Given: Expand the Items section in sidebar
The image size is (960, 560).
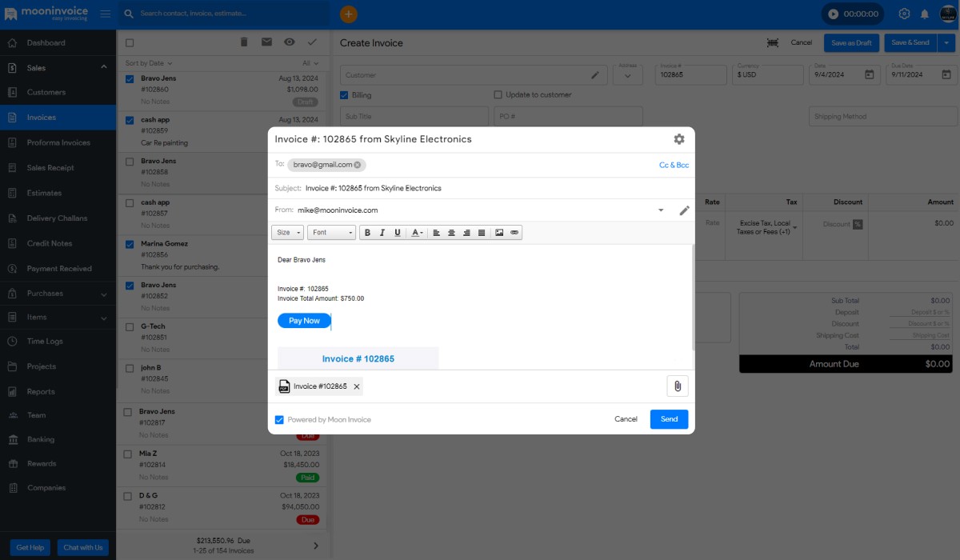Looking at the screenshot, I should [103, 318].
